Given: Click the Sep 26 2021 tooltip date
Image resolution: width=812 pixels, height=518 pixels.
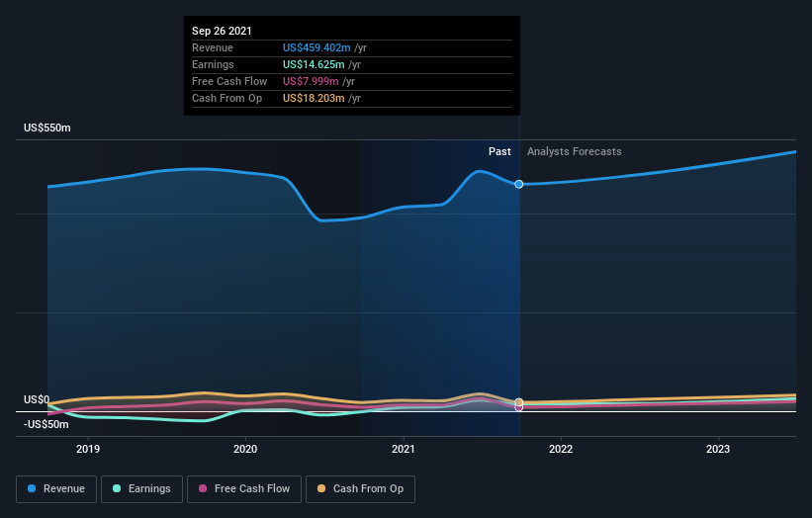Looking at the screenshot, I should pyautogui.click(x=222, y=31).
